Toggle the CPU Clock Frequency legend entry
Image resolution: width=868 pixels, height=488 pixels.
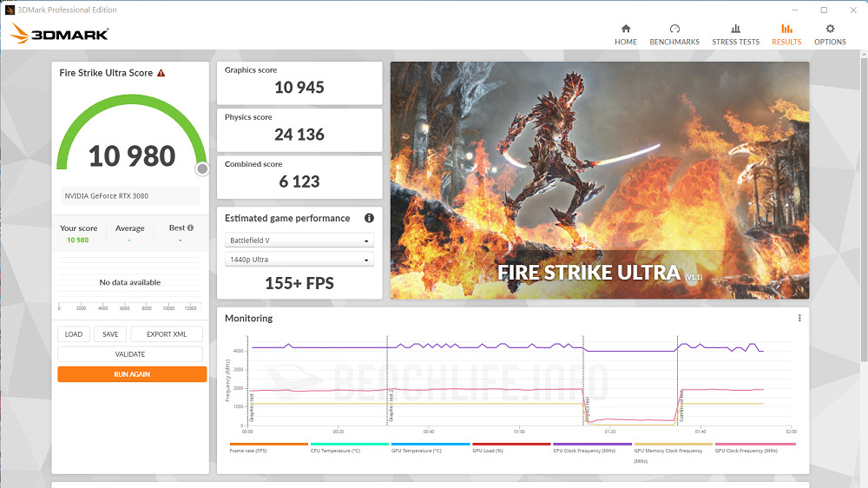(592, 447)
